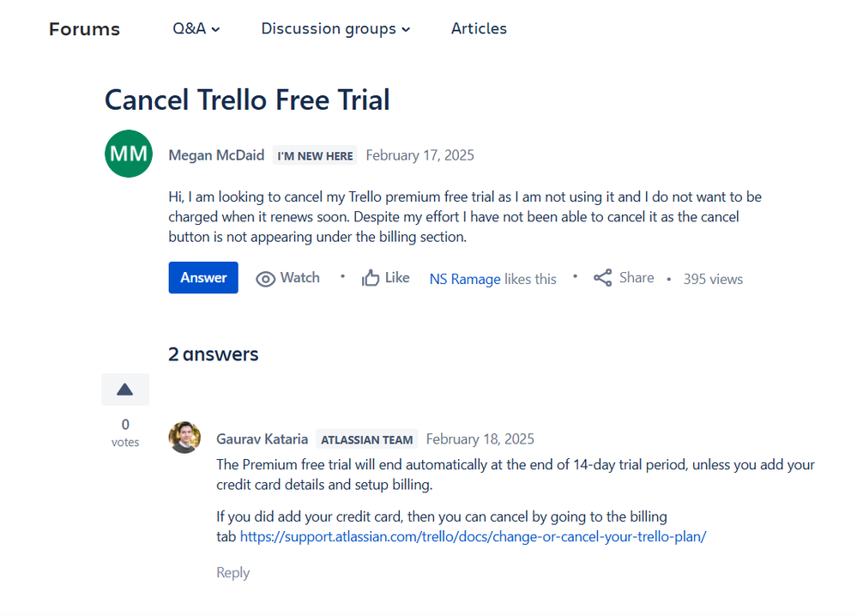
Task: Click the blue Answer button
Action: pos(203,278)
